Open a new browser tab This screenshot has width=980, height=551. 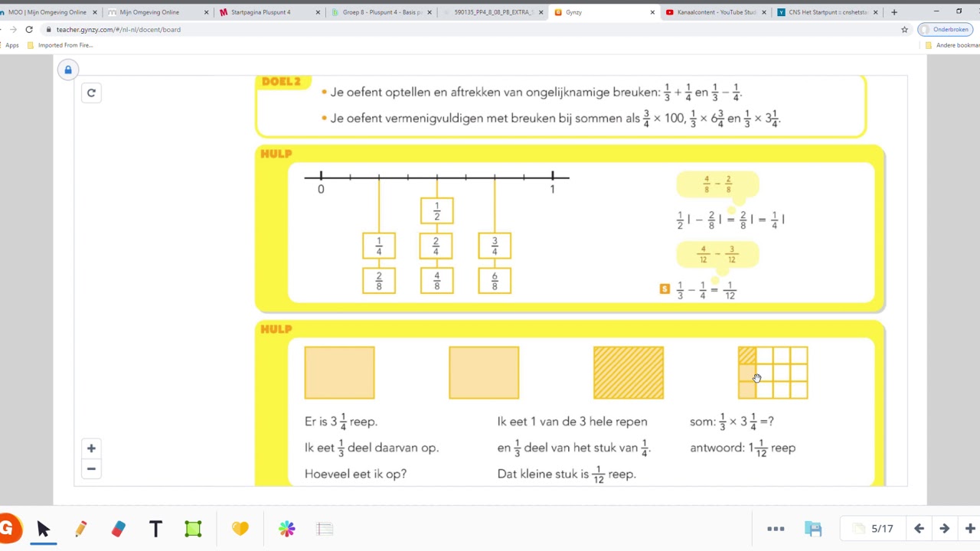click(x=894, y=12)
